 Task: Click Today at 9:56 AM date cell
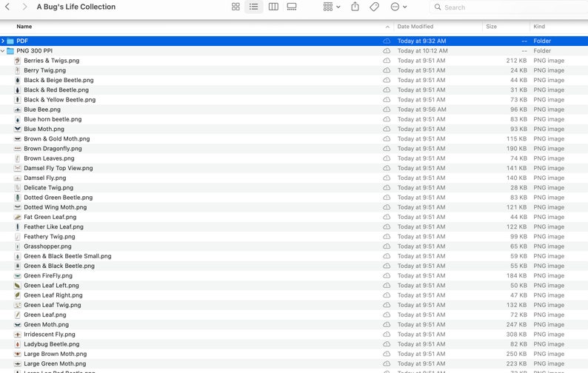(422, 110)
